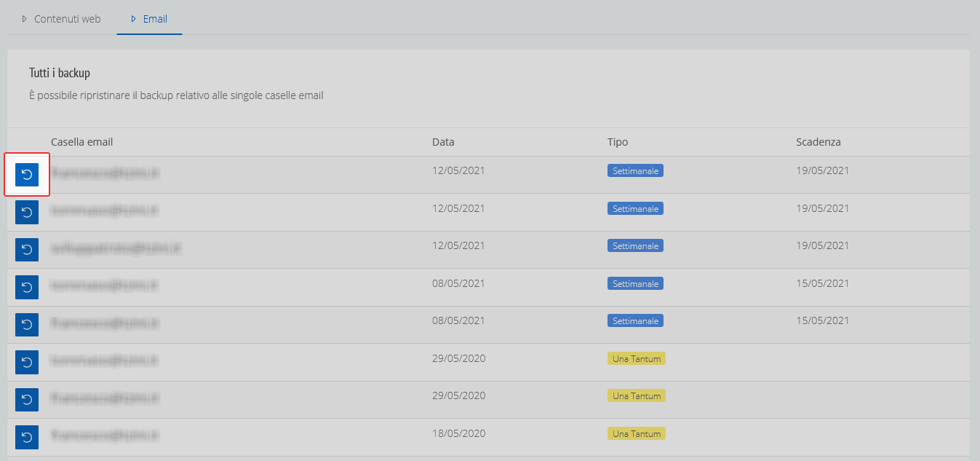980x461 pixels.
Task: Click Una Tantum badge in 18/05/2020 row
Action: tap(637, 433)
